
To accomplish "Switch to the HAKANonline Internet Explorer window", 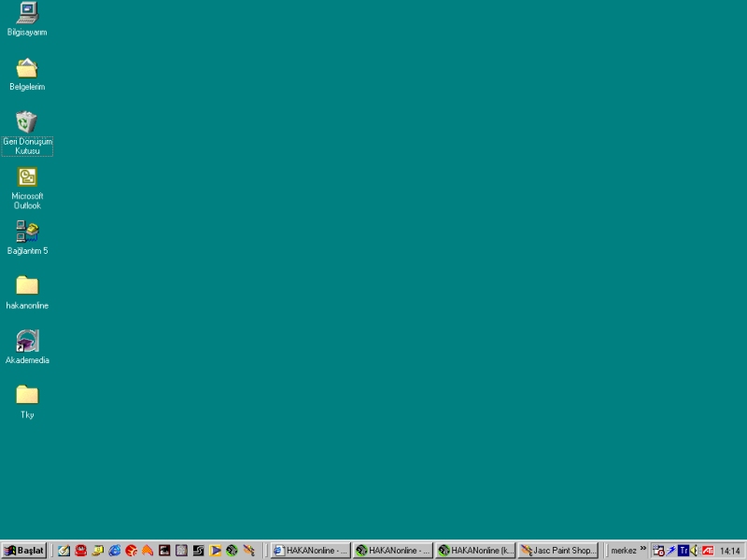I will 311,551.
